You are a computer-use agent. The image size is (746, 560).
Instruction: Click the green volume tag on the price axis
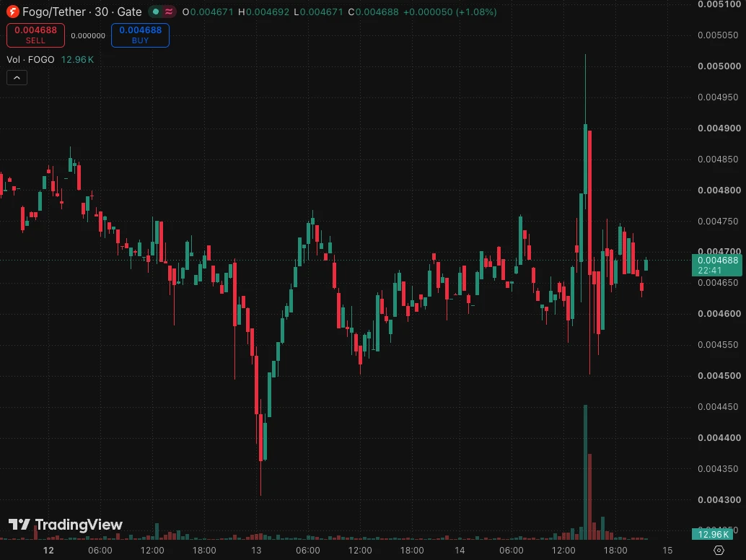click(712, 534)
